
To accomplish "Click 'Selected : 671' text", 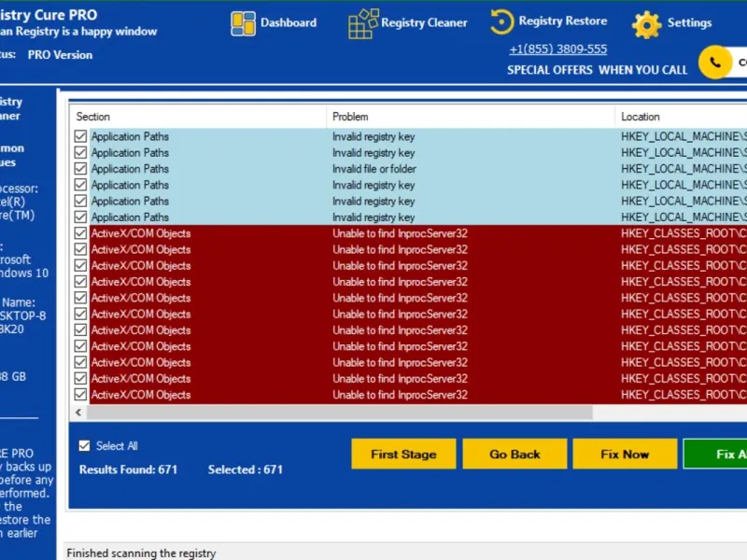I will click(245, 469).
